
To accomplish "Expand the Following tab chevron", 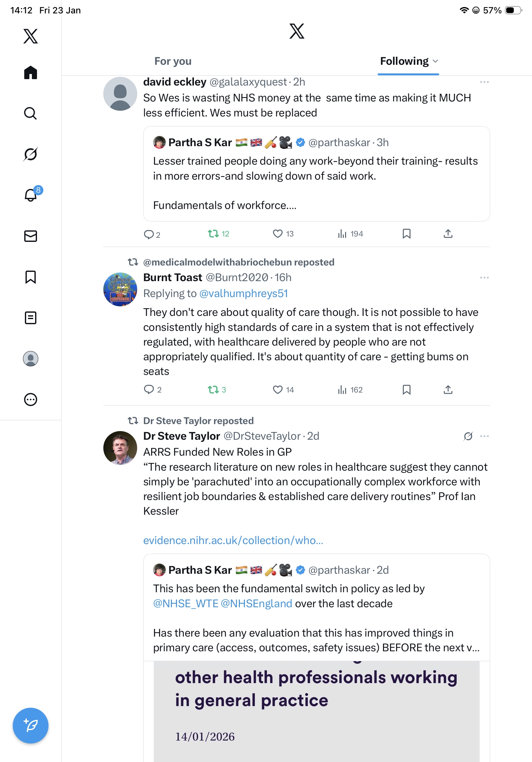I will pyautogui.click(x=435, y=61).
